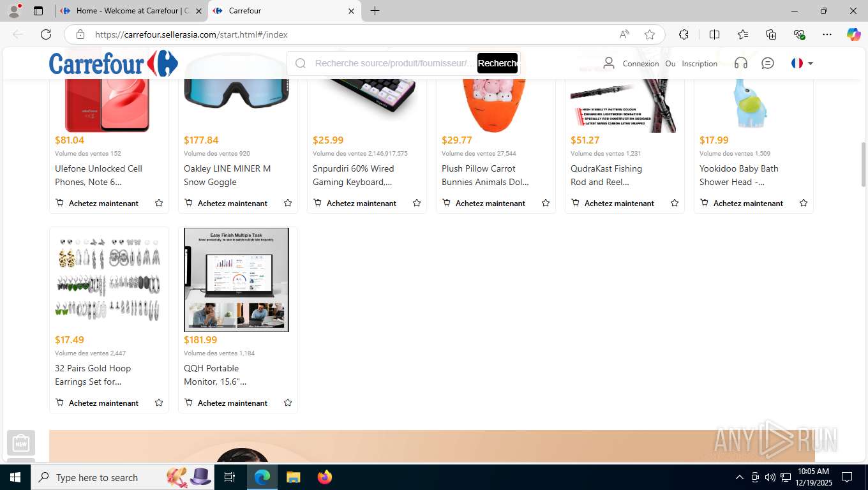Screen dimensions: 868x490
Task: Open the Plush Pillow Carrot Bunnies title
Action: 485,175
